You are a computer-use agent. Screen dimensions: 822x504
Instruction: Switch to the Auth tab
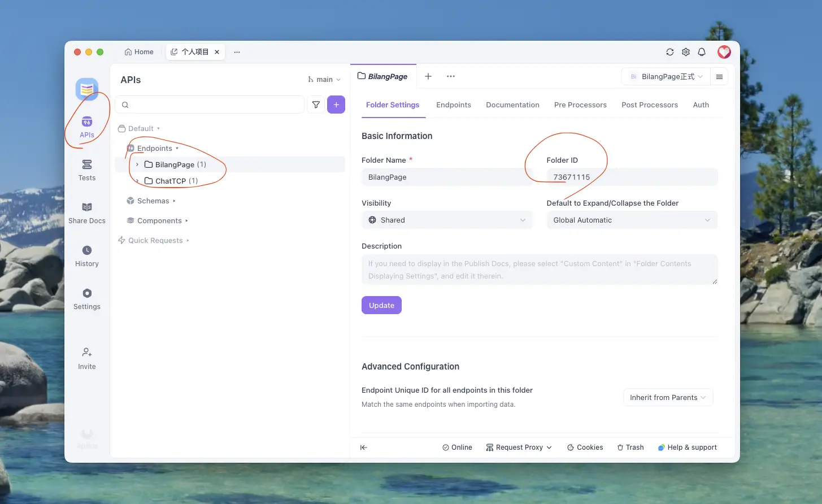[701, 105]
